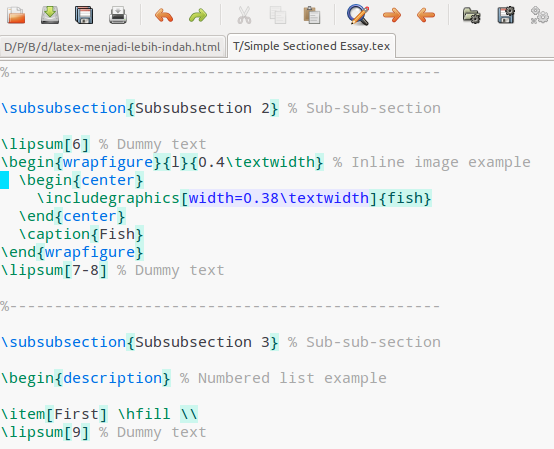Click the new document icon
Image resolution: width=554 pixels, height=449 pixels.
point(16,15)
